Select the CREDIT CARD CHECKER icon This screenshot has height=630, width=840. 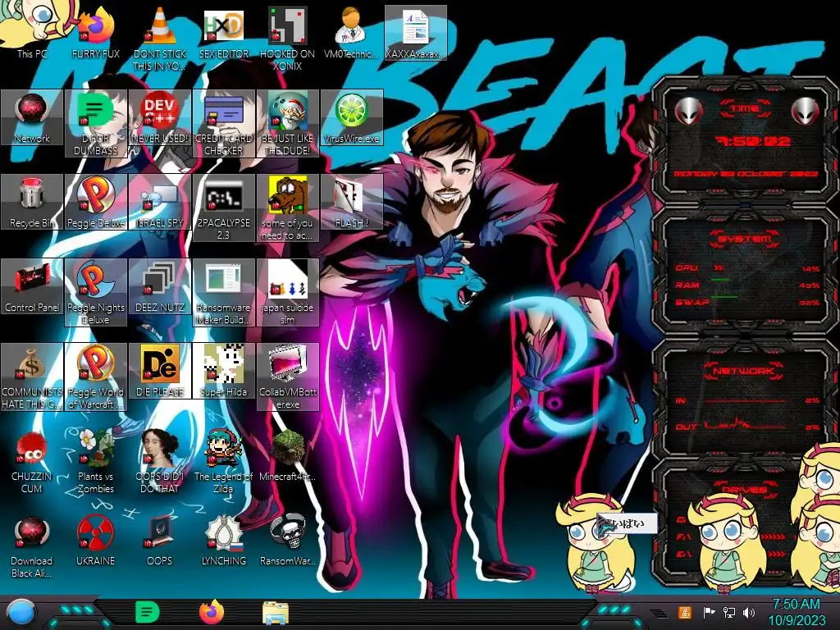coord(223,123)
